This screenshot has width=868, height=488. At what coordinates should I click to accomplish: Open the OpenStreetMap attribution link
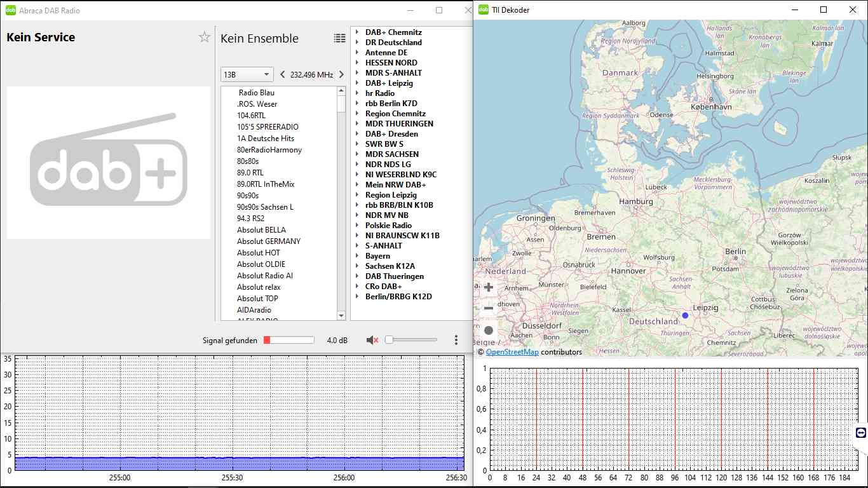tap(512, 352)
